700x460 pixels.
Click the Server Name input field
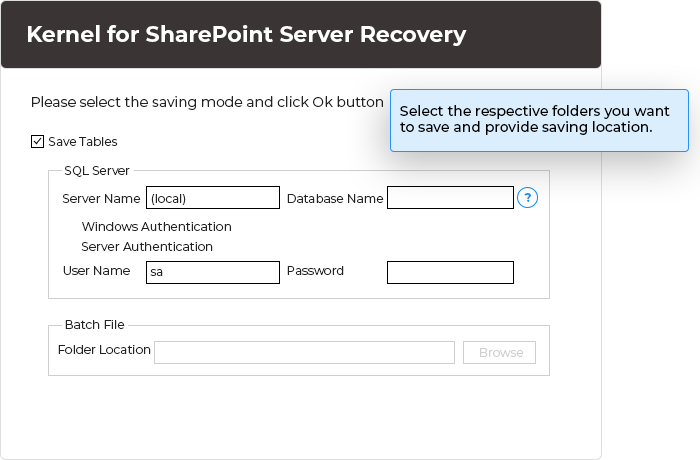[x=213, y=198]
